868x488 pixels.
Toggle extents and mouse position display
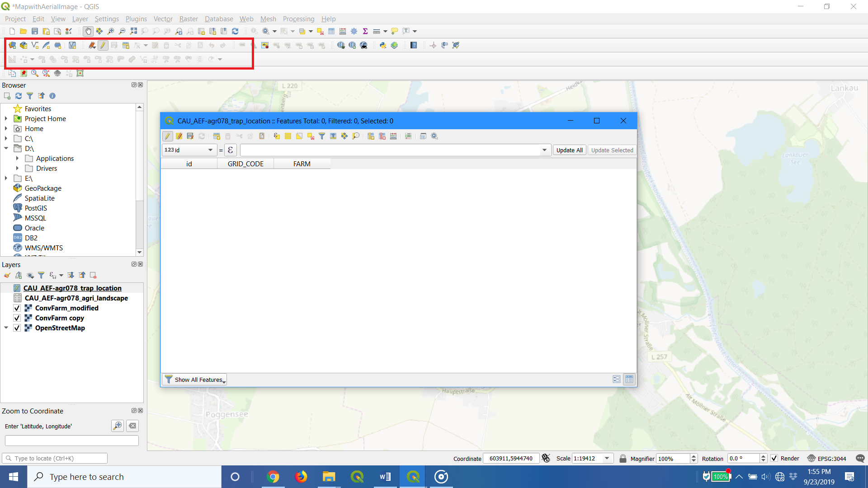point(546,458)
